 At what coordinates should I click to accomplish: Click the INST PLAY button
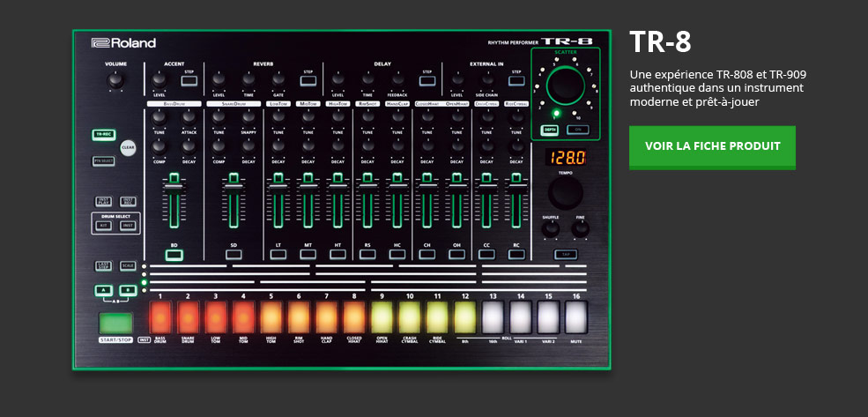103,202
